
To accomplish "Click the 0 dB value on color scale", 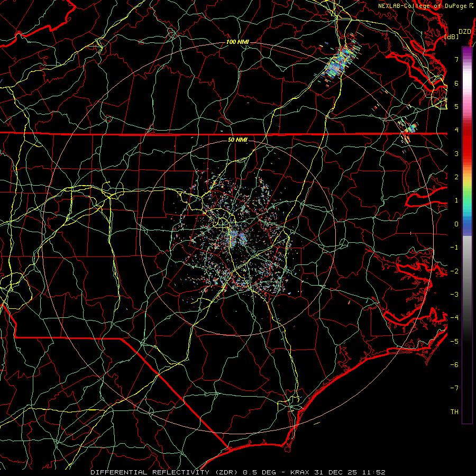I will [x=456, y=224].
